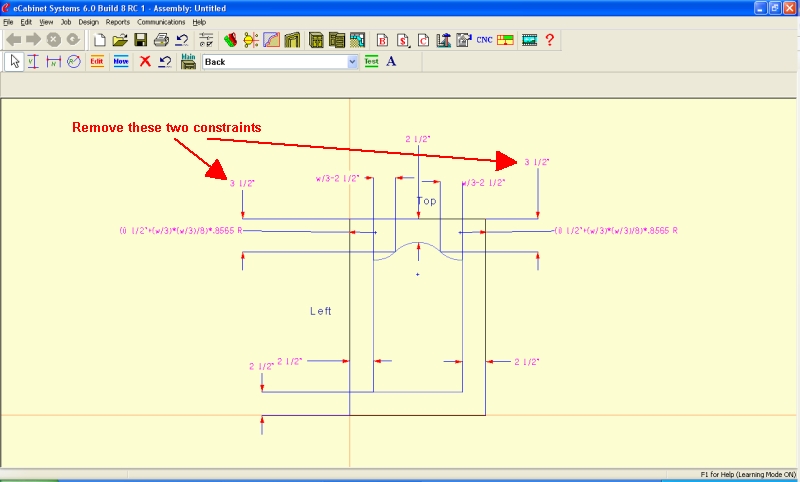This screenshot has height=482, width=800.
Task: Click the CNC toolbar icon
Action: coord(484,40)
